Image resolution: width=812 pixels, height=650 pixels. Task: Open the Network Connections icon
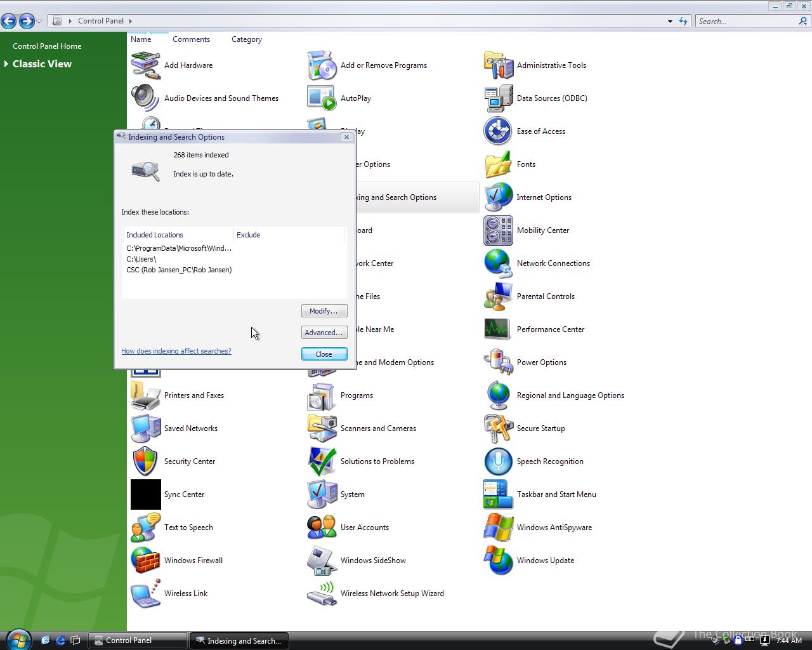click(498, 263)
